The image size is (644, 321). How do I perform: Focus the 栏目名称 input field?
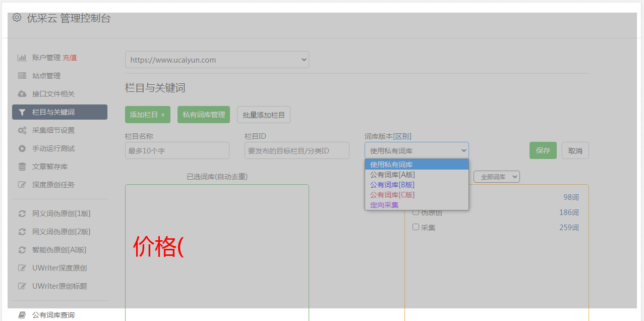click(x=177, y=150)
